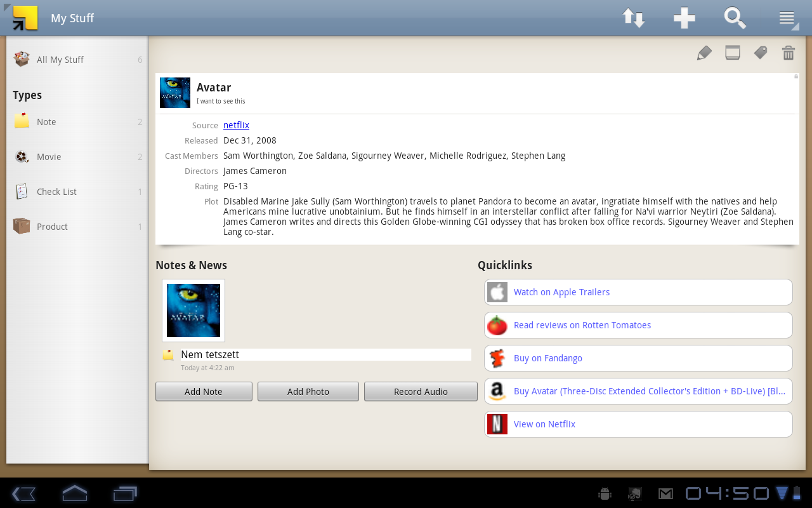Open search with magnifier icon
The width and height of the screenshot is (812, 508).
click(x=735, y=18)
